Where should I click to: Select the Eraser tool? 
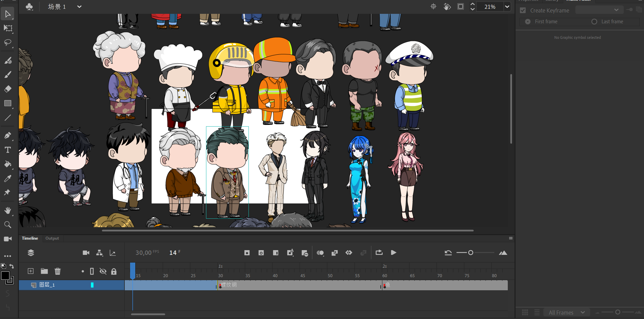8,89
